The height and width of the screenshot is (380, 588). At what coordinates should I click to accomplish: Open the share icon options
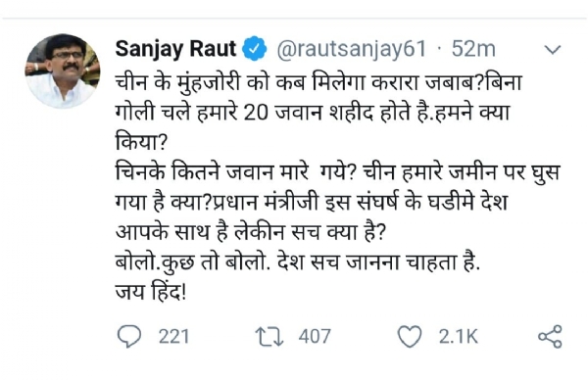coord(550,337)
